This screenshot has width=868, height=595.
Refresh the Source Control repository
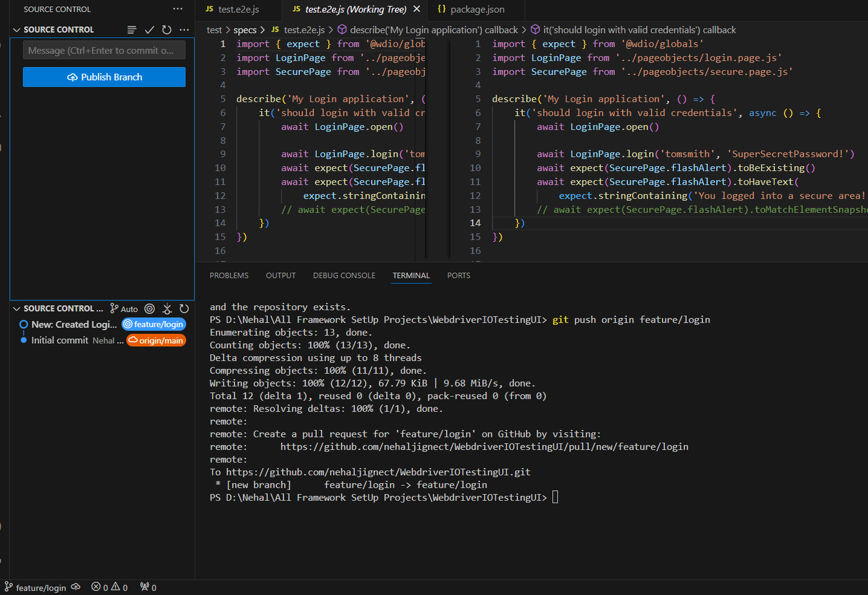click(167, 30)
